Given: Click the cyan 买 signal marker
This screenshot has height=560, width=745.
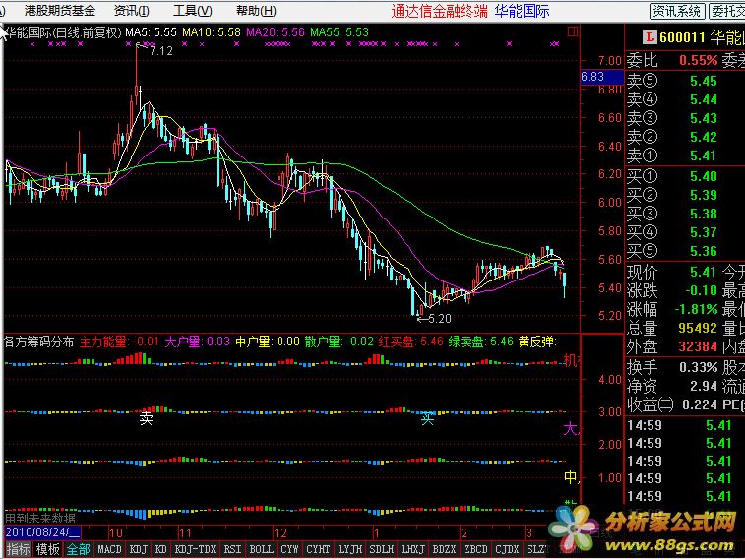Looking at the screenshot, I should click(427, 418).
